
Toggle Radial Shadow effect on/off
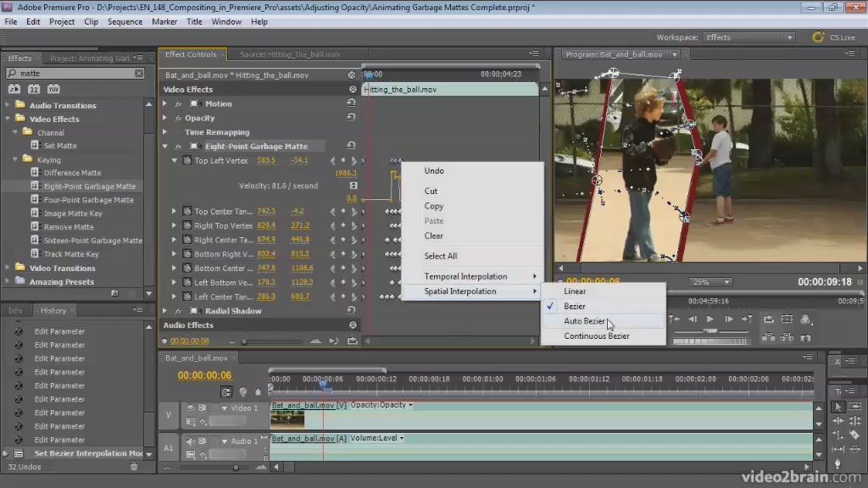click(178, 312)
